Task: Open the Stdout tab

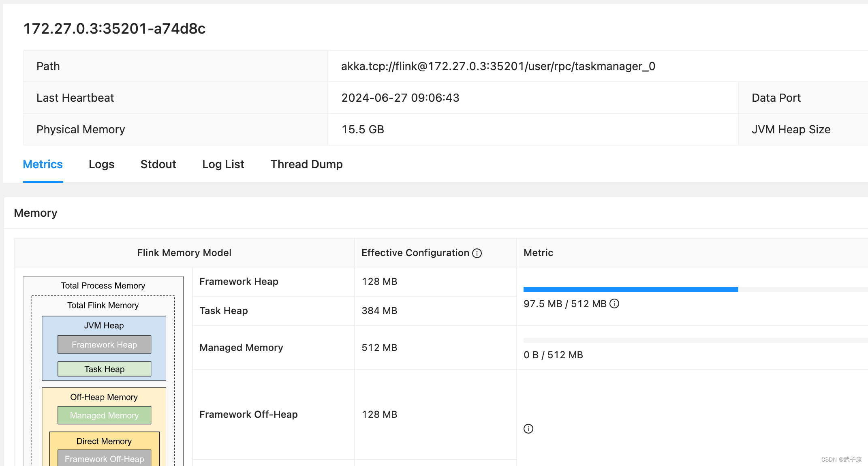Action: pyautogui.click(x=158, y=164)
